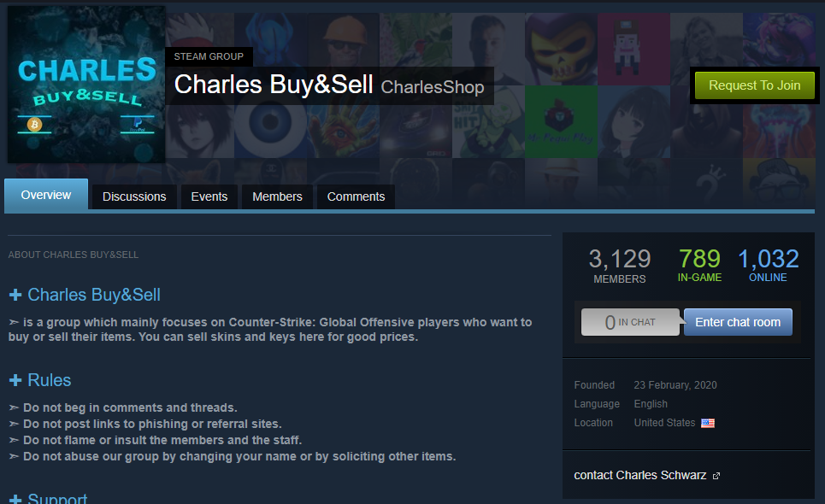The image size is (825, 504).
Task: Click the PayPal icon on group avatar
Action: coord(138,124)
